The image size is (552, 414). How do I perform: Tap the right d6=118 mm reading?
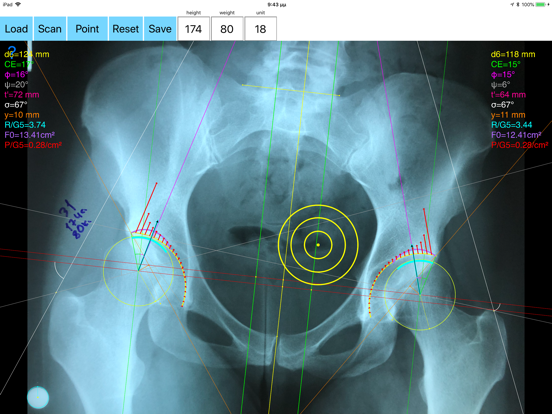513,54
